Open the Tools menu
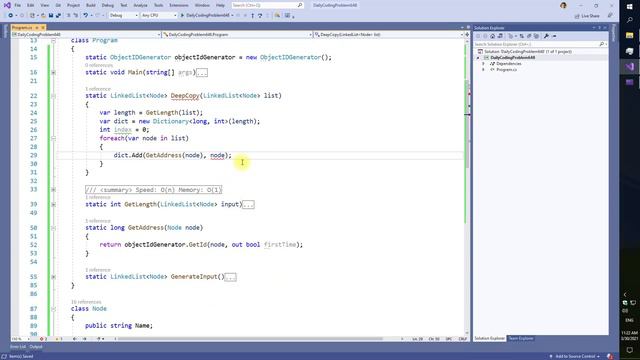This screenshot has height=360, width=640. 158,5
